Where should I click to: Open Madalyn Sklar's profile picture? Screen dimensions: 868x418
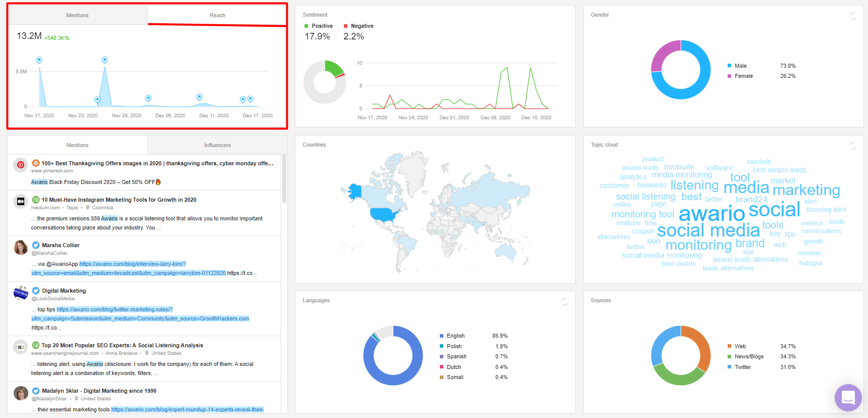[21, 393]
